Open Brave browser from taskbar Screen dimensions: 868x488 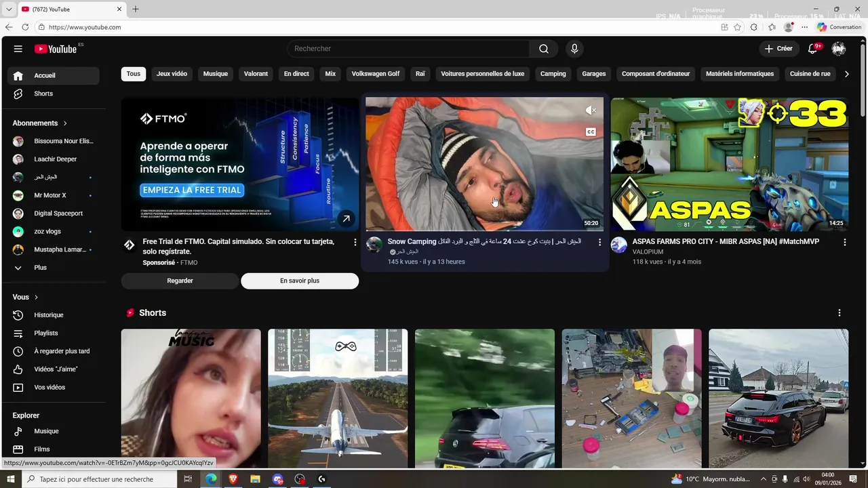click(233, 479)
